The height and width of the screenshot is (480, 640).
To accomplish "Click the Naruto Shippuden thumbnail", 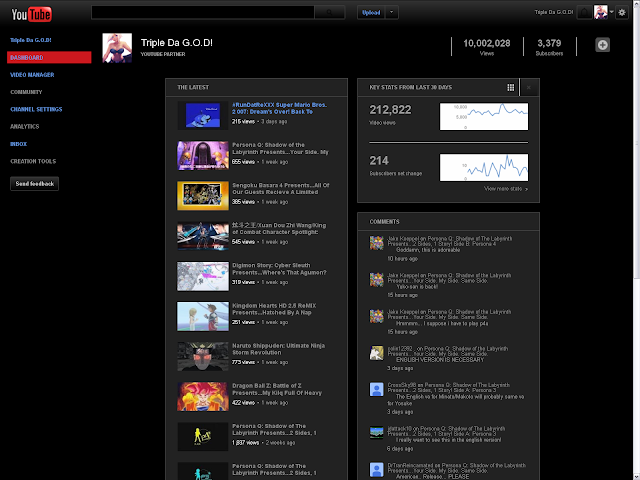I will [x=203, y=356].
